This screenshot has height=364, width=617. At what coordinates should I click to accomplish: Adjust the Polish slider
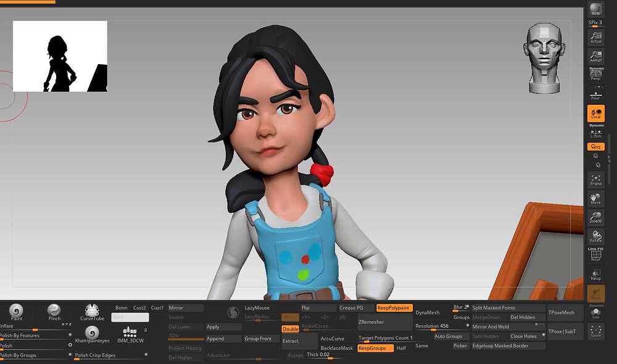(36, 345)
